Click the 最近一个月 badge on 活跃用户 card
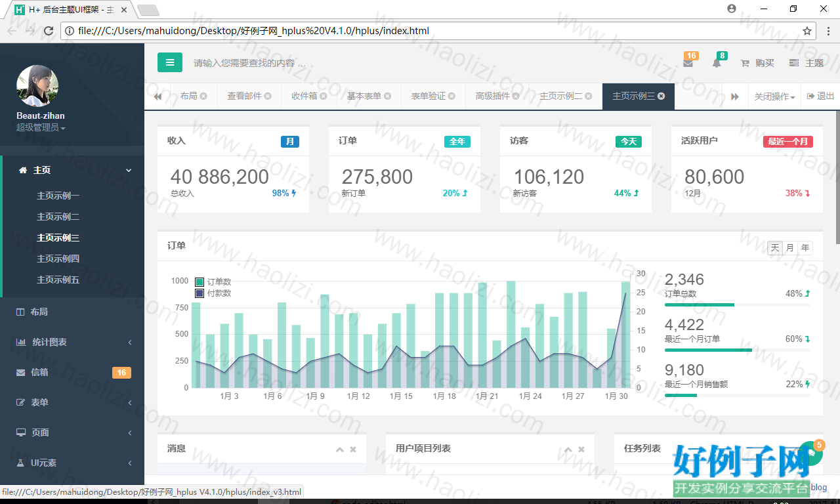Image resolution: width=840 pixels, height=504 pixels. (x=788, y=141)
